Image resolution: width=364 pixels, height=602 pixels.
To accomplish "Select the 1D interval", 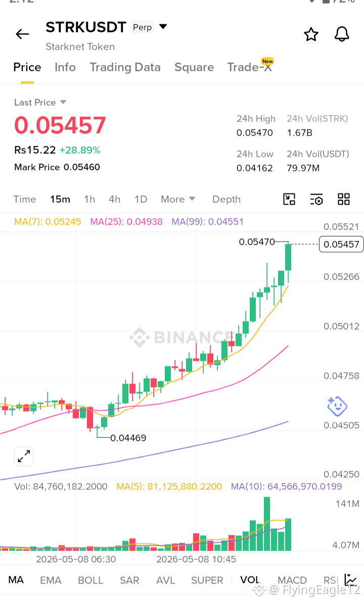I will 141,199.
